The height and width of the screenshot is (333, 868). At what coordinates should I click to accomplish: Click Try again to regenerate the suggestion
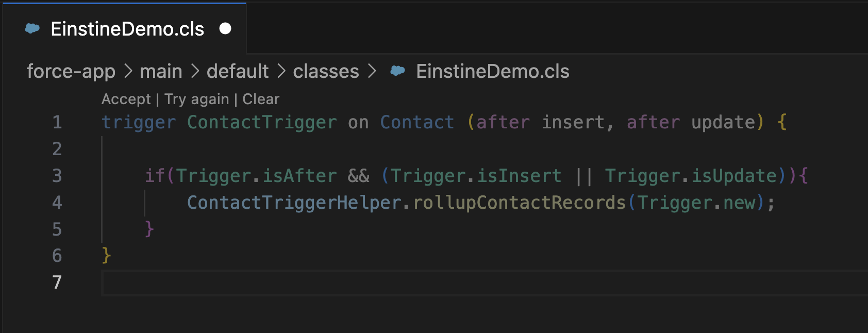click(x=196, y=98)
